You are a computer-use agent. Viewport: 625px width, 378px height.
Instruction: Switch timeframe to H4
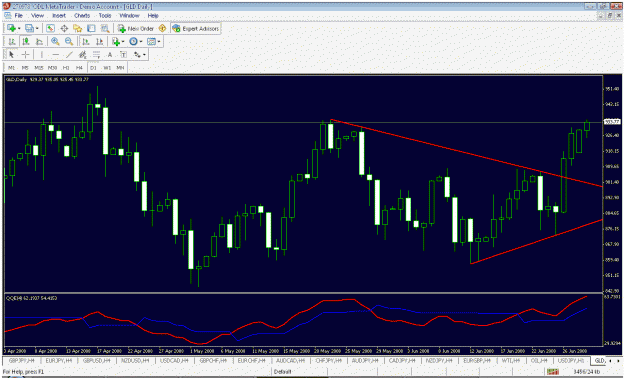click(x=79, y=68)
